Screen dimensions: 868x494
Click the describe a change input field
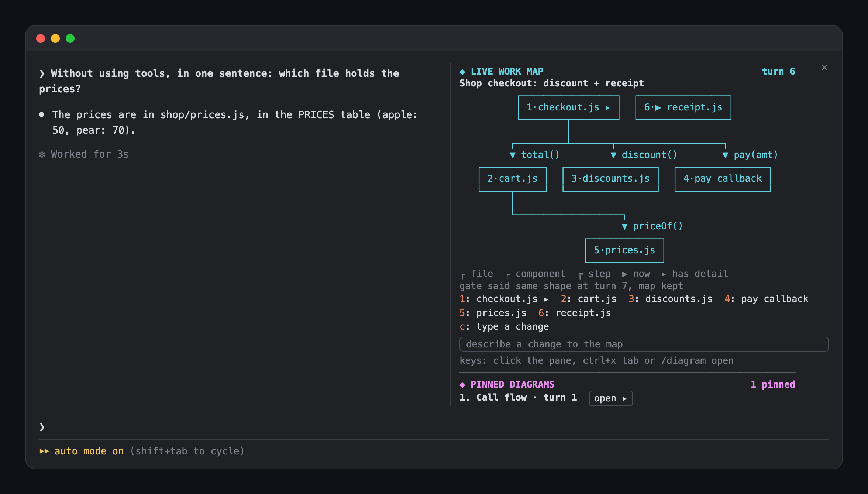coord(644,344)
